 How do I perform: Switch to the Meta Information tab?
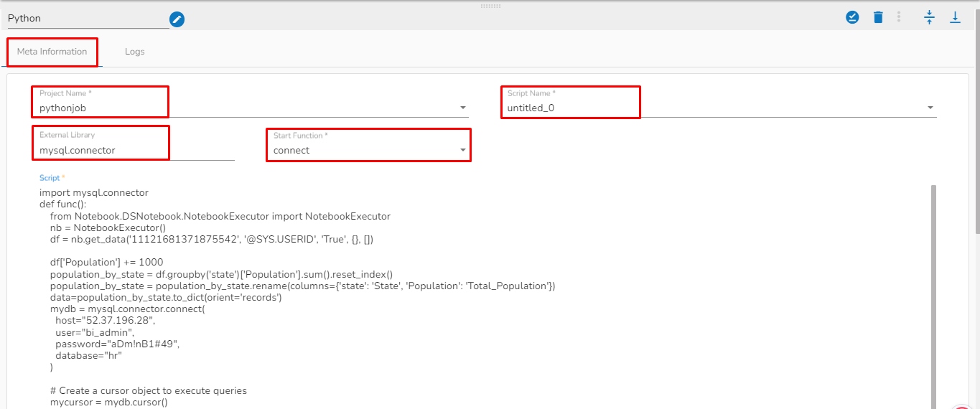point(52,52)
